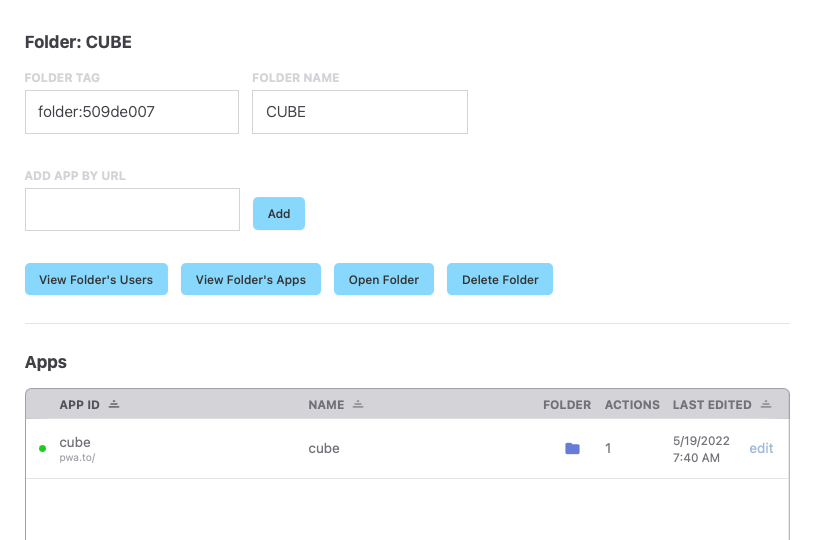
Task: Click the sort icon beside NAME
Action: (358, 405)
